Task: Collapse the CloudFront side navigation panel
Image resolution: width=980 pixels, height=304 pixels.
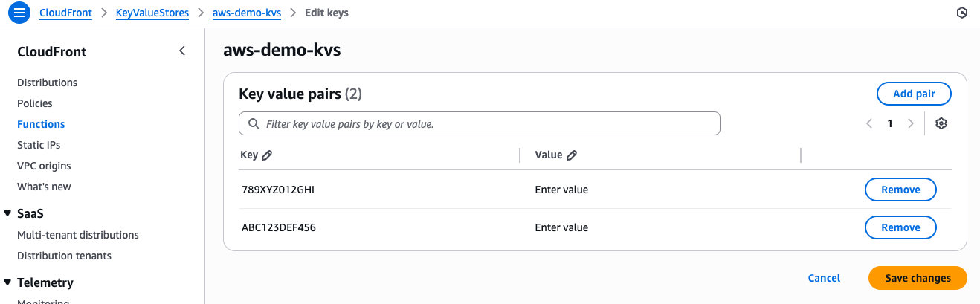Action: click(182, 51)
